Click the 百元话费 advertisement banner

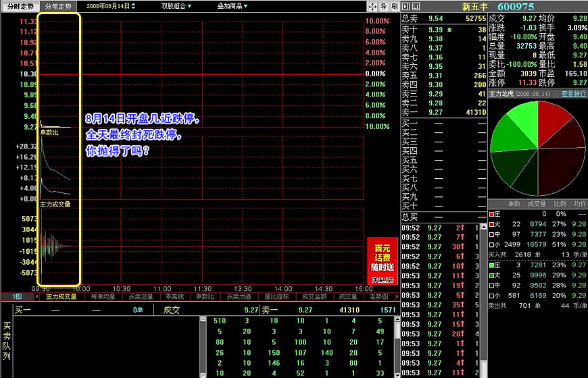(382, 261)
